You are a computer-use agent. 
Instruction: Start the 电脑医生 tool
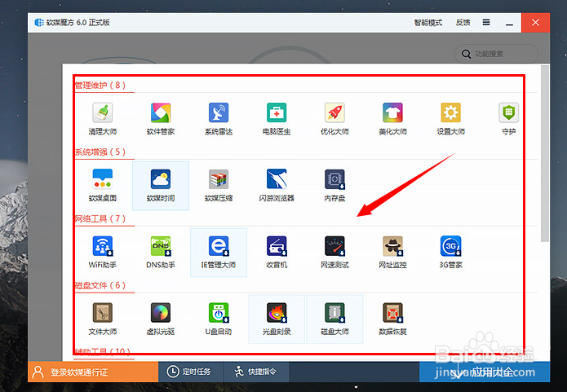point(277,118)
